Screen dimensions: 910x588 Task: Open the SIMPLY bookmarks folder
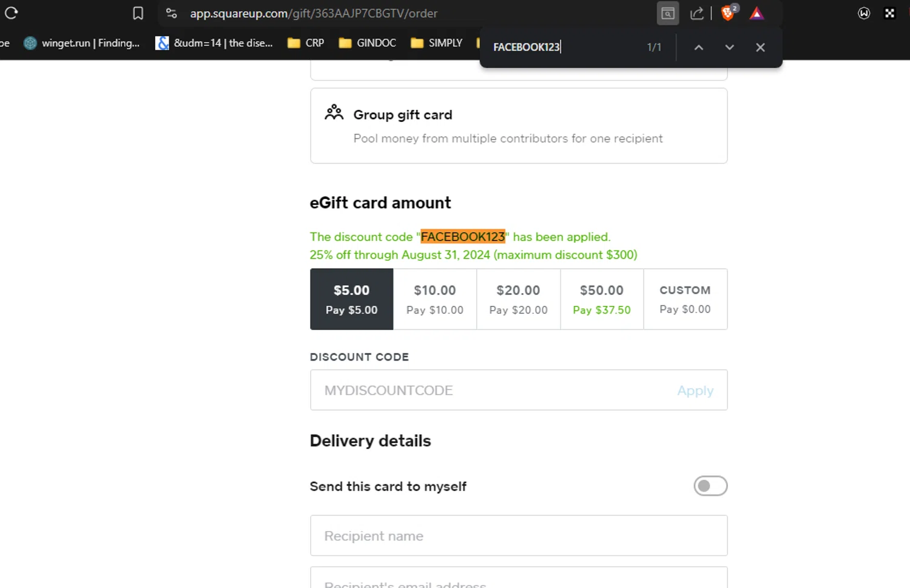[x=437, y=43]
